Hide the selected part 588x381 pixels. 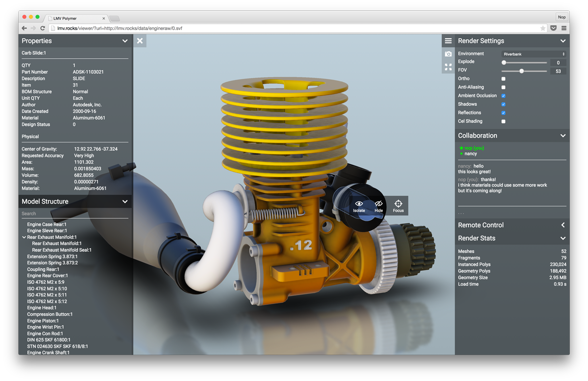(x=379, y=206)
